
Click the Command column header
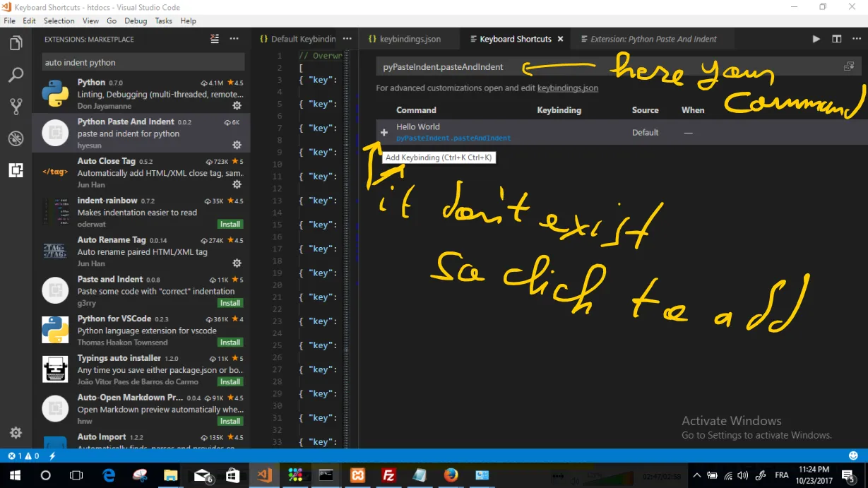point(416,110)
